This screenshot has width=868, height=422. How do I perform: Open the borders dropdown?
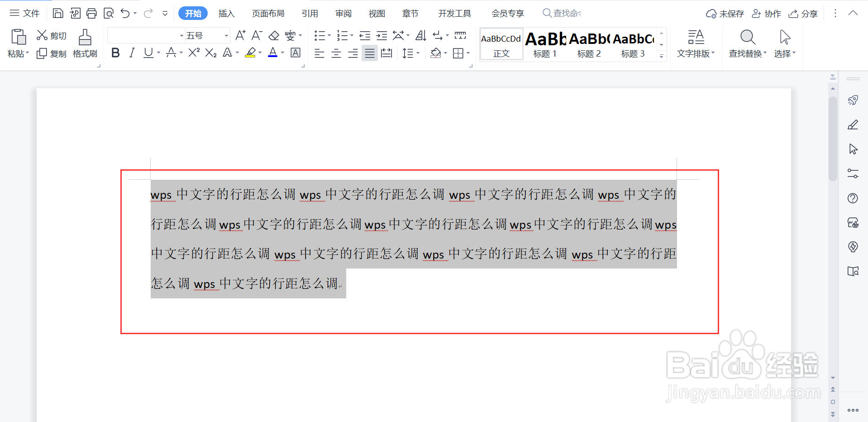pos(468,53)
